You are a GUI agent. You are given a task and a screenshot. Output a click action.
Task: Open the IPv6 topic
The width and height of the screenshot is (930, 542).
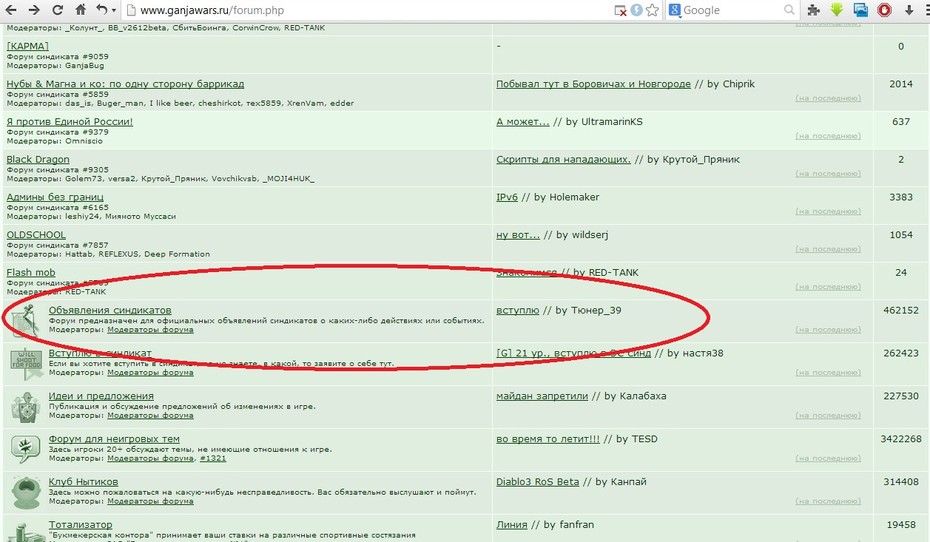coord(507,197)
